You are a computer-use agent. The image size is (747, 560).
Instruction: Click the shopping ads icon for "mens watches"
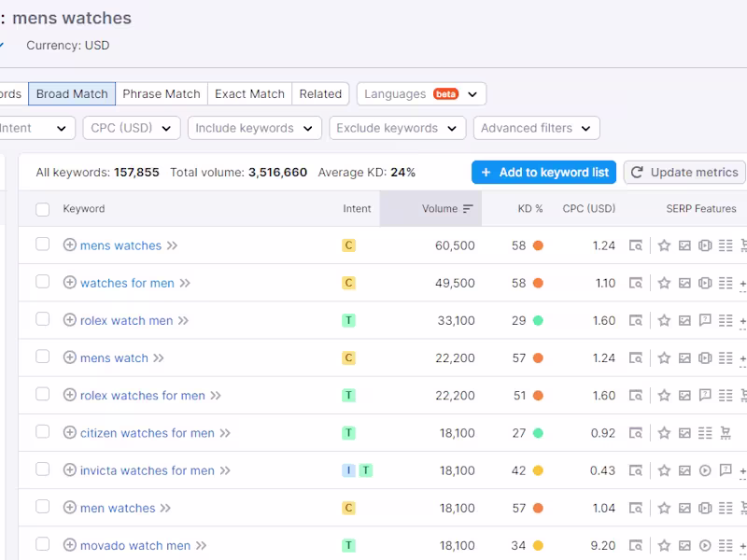point(744,245)
